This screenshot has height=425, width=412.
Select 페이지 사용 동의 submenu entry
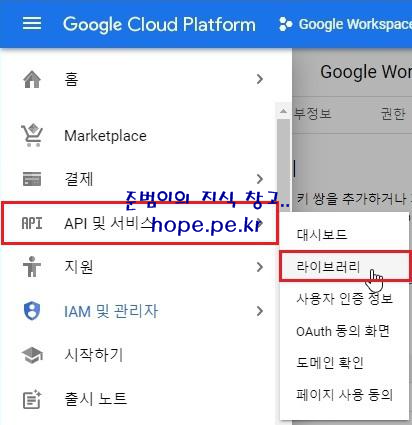pyautogui.click(x=344, y=395)
